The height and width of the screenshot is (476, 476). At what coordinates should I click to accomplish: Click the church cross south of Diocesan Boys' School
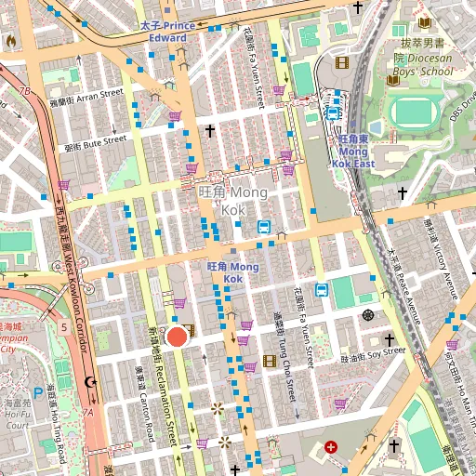(403, 193)
